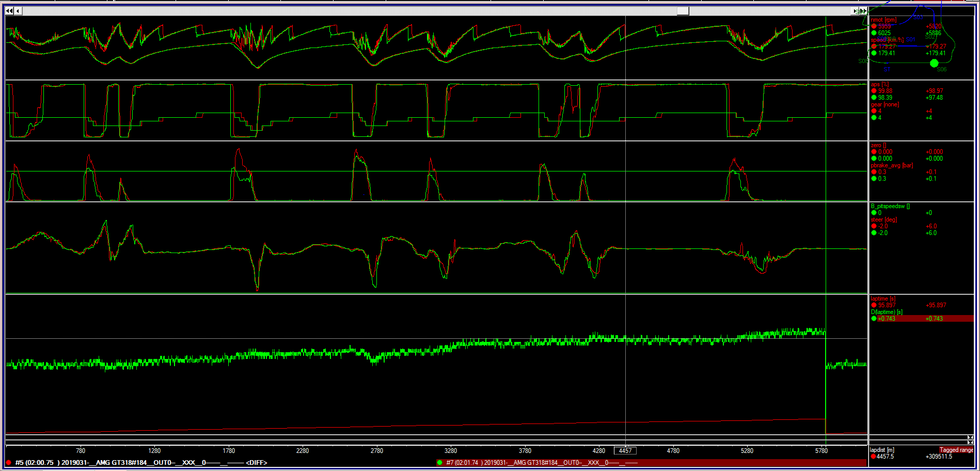The image size is (980, 471).
Task: Click axis tick label 3780
Action: pos(525,451)
